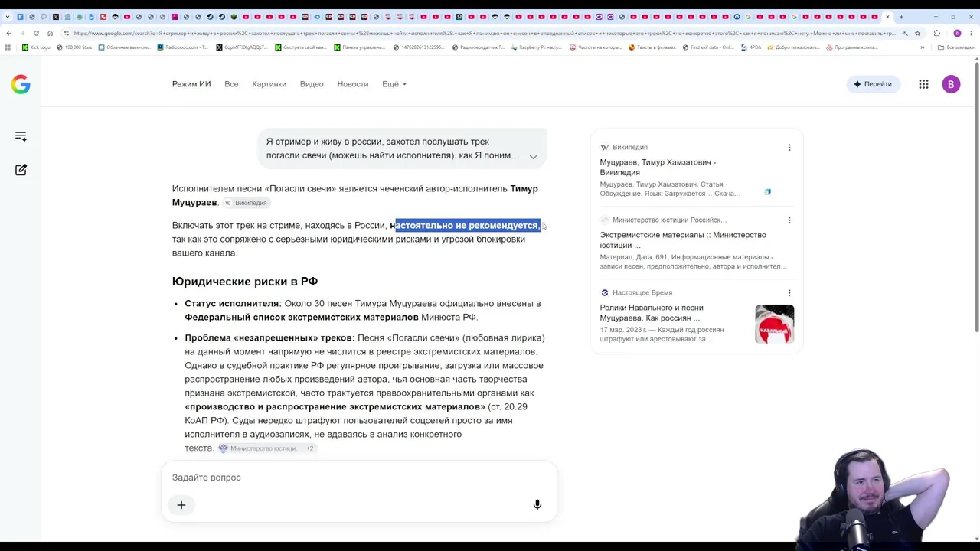Open the Твисты в фильмах bookmark

point(652,47)
